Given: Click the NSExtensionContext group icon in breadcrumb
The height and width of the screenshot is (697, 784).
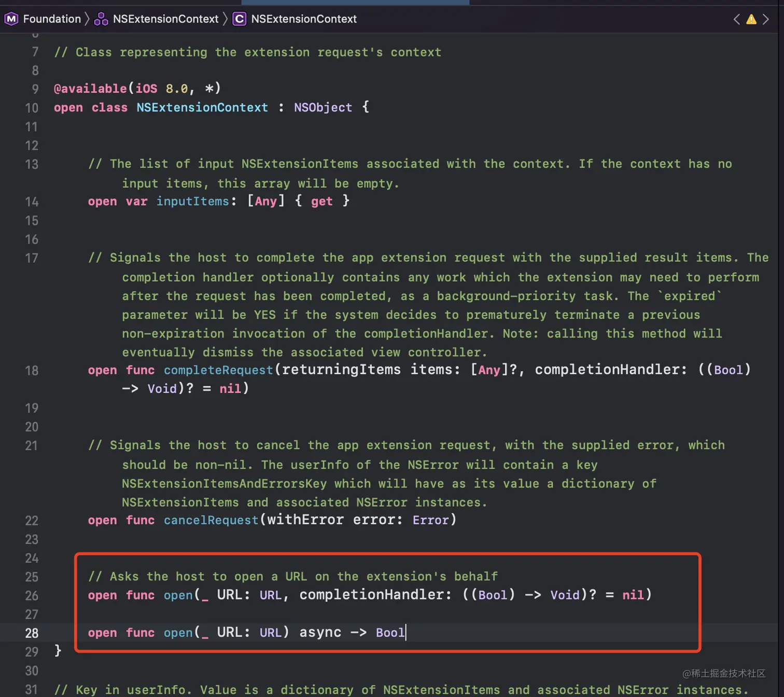Looking at the screenshot, I should tap(101, 19).
